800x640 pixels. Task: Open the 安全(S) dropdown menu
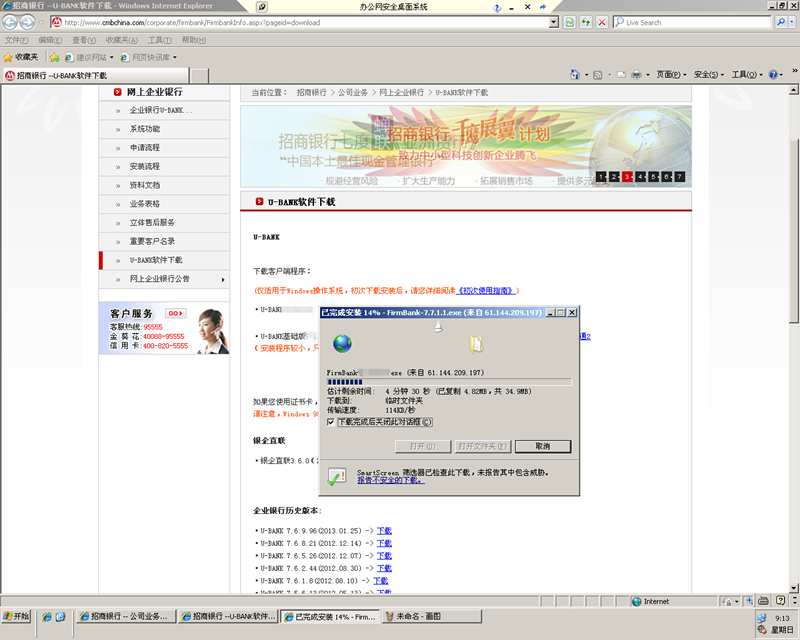709,75
